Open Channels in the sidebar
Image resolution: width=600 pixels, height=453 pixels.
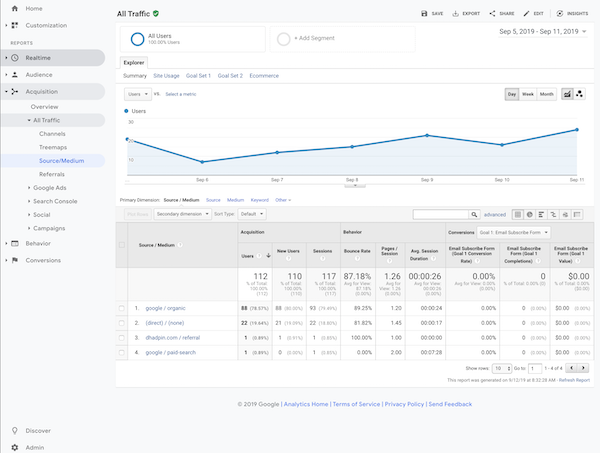pos(52,134)
